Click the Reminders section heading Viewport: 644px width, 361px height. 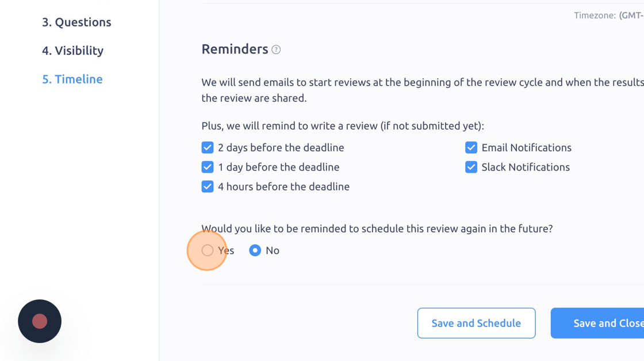[x=235, y=50]
